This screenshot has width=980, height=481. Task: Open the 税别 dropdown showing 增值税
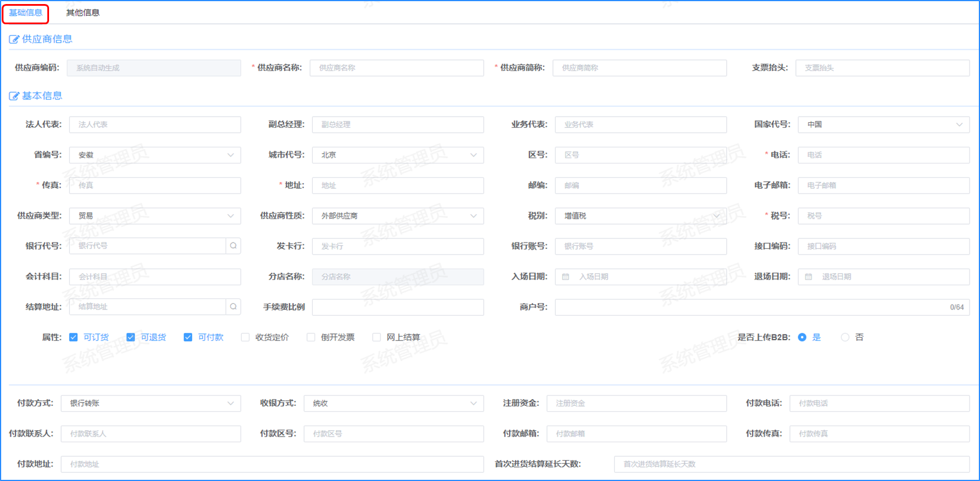[641, 216]
